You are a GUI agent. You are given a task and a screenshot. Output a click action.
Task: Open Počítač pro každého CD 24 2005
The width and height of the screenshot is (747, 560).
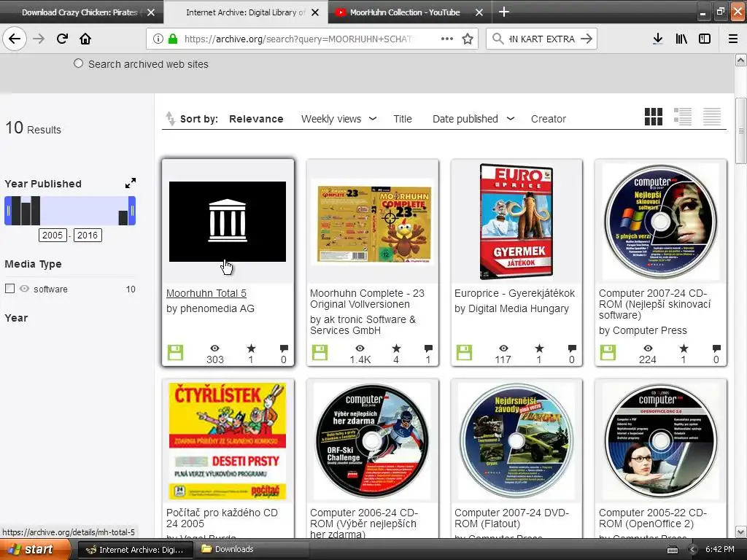[222, 518]
